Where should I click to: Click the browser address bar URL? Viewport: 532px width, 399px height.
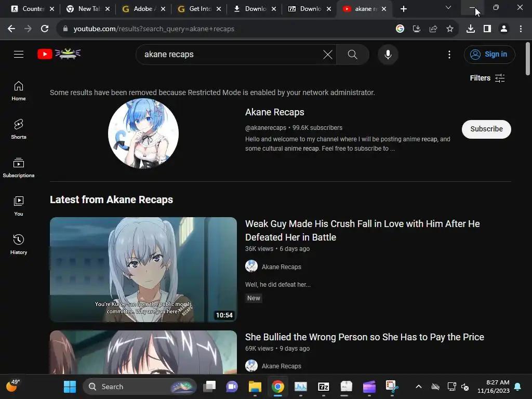click(154, 29)
